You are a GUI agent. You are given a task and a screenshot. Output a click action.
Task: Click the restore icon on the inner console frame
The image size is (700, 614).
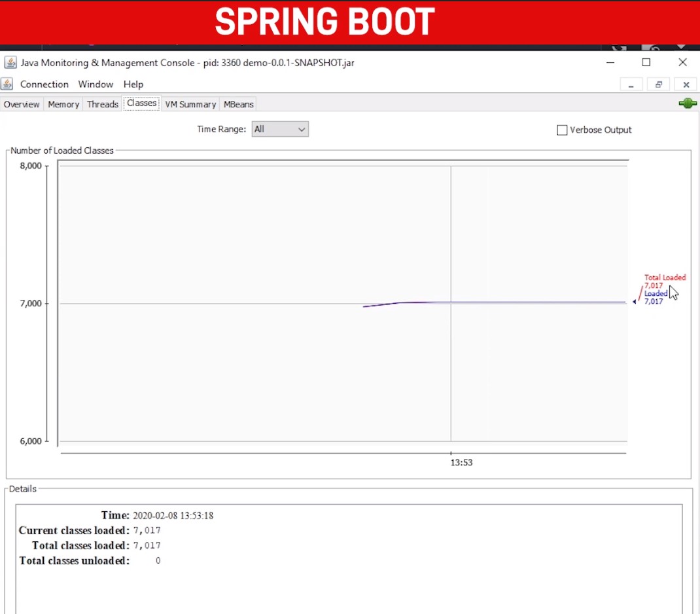(658, 84)
